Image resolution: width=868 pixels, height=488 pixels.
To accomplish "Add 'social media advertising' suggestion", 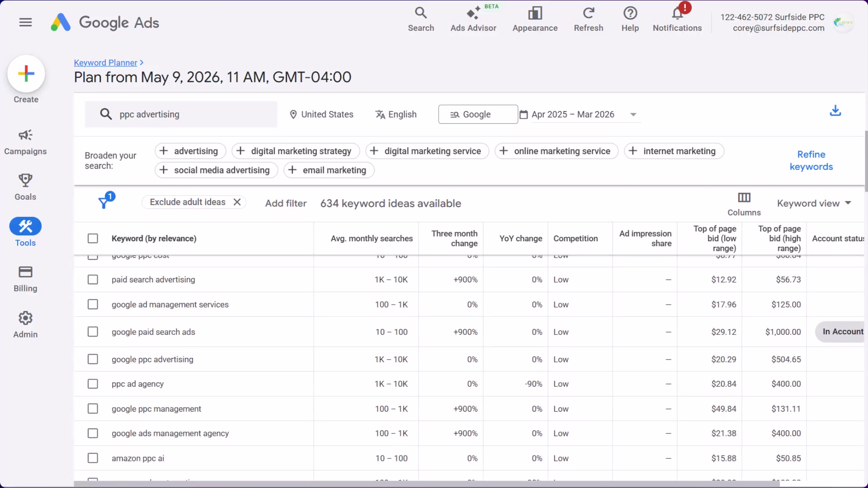I will 216,170.
